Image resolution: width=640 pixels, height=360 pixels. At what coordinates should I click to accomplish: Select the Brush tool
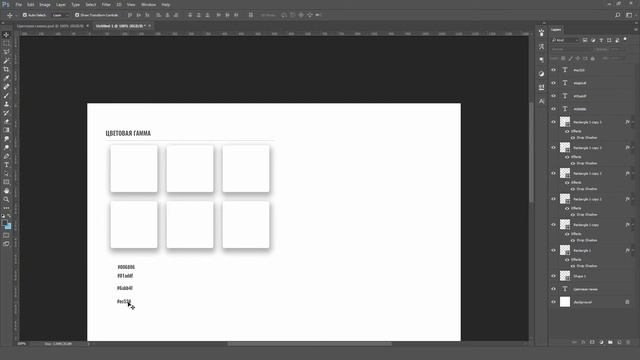[6, 96]
